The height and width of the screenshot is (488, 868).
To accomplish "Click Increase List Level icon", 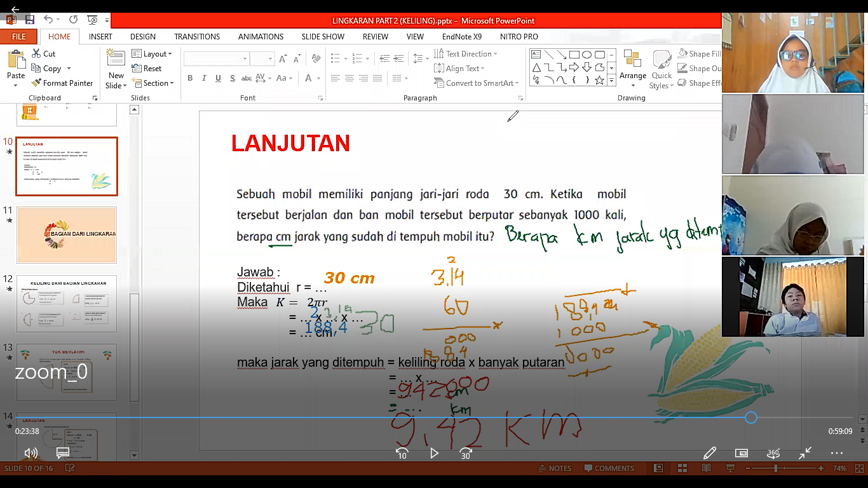I will click(x=398, y=58).
